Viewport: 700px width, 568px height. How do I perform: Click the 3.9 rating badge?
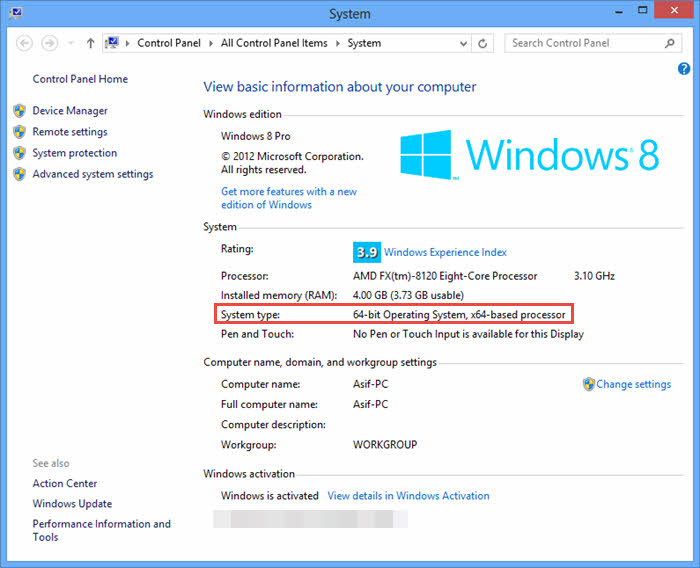click(x=367, y=252)
